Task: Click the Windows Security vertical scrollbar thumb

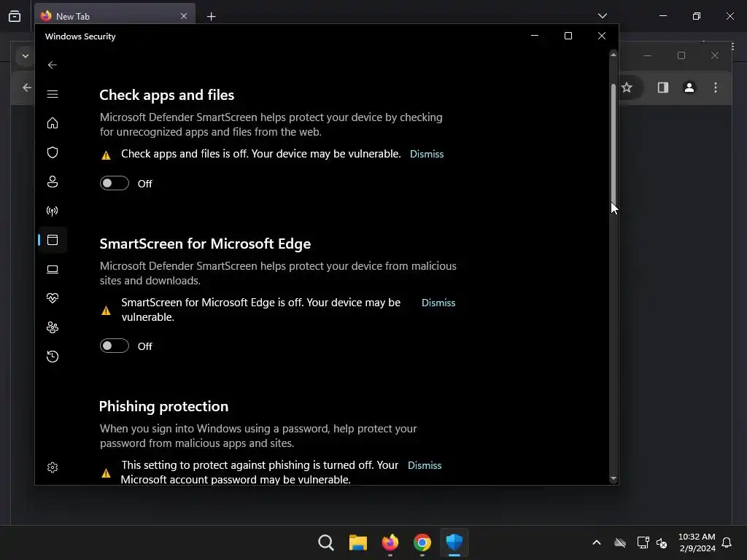Action: click(614, 144)
